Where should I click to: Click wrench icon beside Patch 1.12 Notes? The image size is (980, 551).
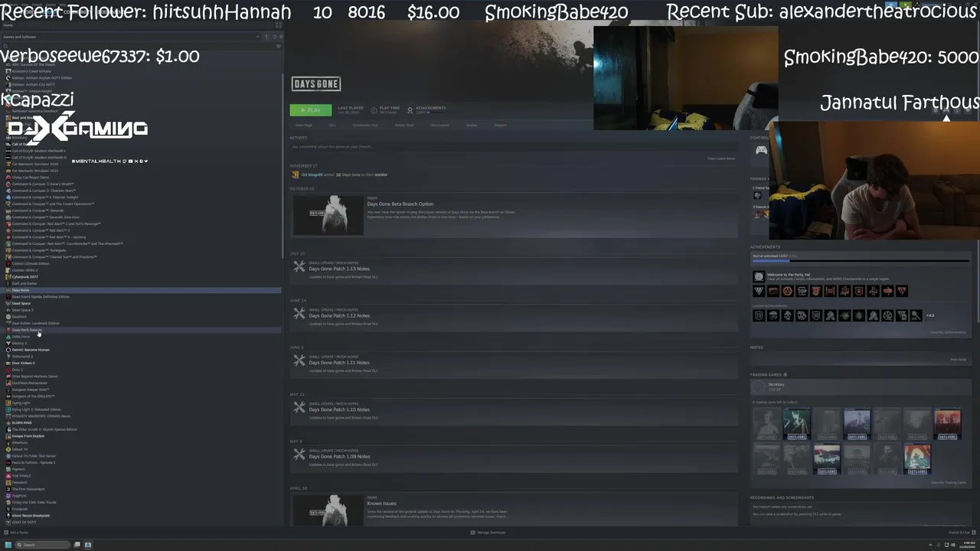click(299, 314)
